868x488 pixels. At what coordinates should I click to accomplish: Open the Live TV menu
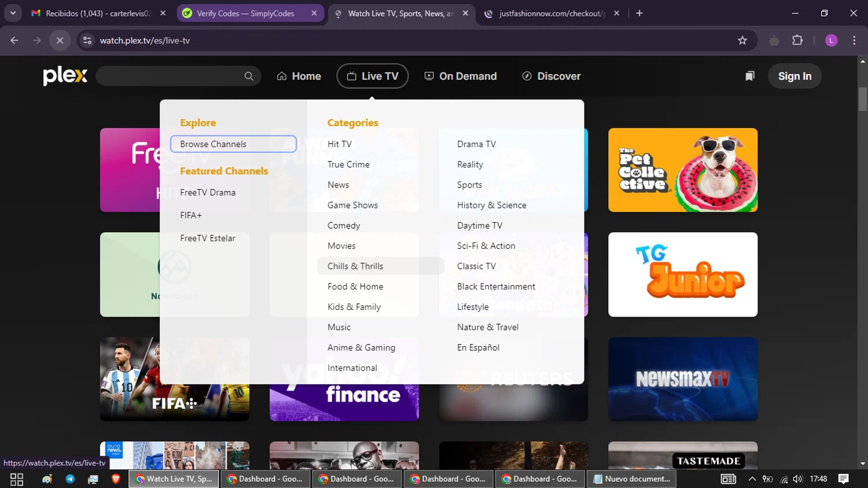click(x=373, y=76)
